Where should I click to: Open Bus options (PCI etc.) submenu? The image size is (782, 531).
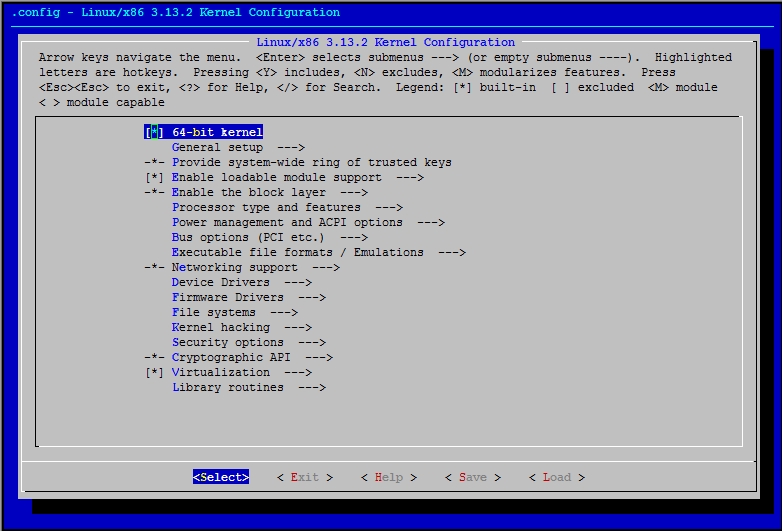pyautogui.click(x=270, y=237)
